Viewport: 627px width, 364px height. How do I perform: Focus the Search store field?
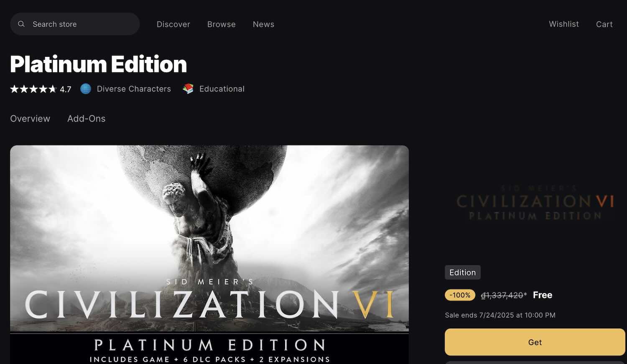click(75, 24)
